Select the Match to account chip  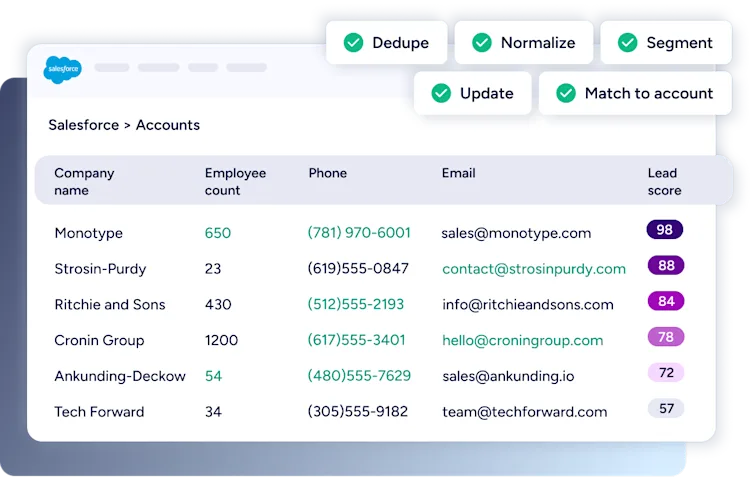click(x=635, y=93)
